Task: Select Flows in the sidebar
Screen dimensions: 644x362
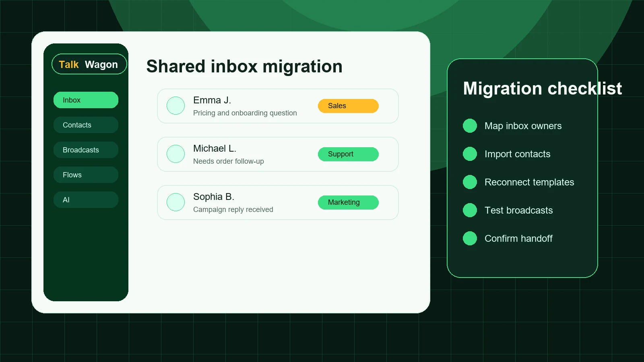Action: (86, 175)
